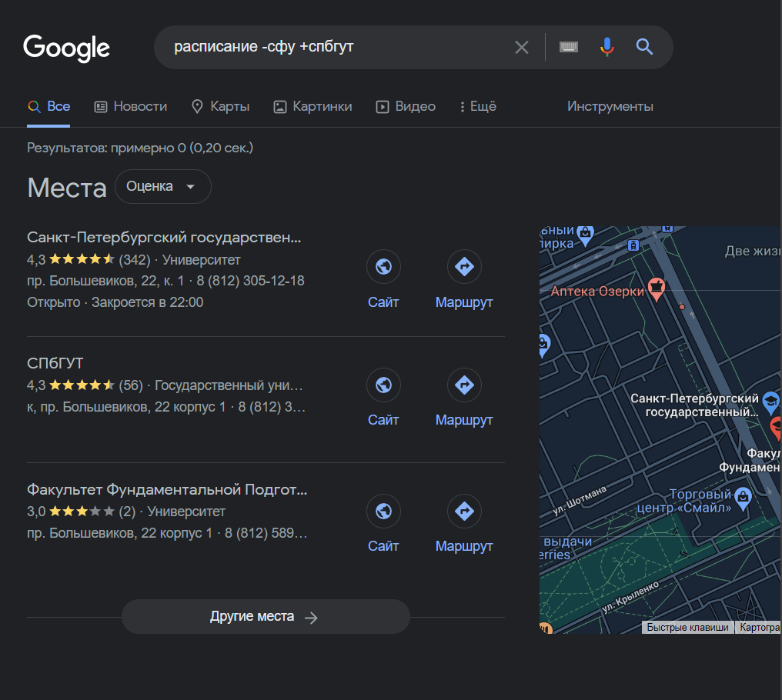Click globe icon for Факультет Фундаментальной result
The height and width of the screenshot is (700, 782).
click(383, 511)
